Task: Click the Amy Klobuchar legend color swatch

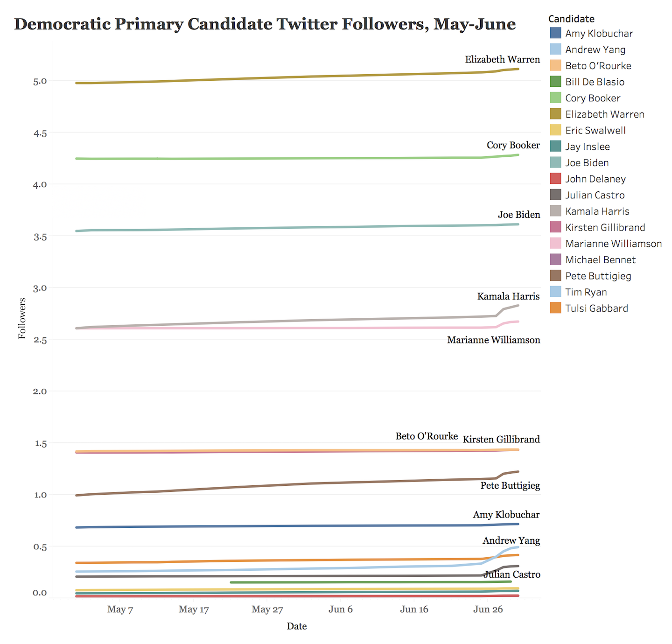Action: tap(555, 33)
